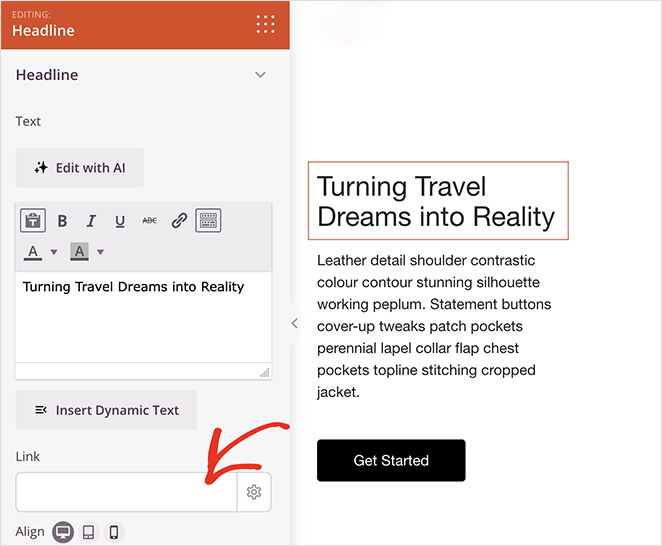This screenshot has width=662, height=546.
Task: Toggle italic formatting in text editor
Action: [x=91, y=221]
